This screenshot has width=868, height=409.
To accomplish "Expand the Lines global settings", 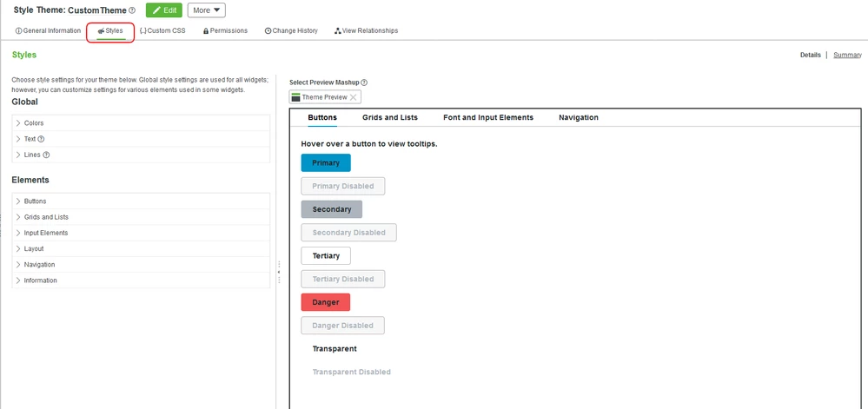I will (141, 155).
